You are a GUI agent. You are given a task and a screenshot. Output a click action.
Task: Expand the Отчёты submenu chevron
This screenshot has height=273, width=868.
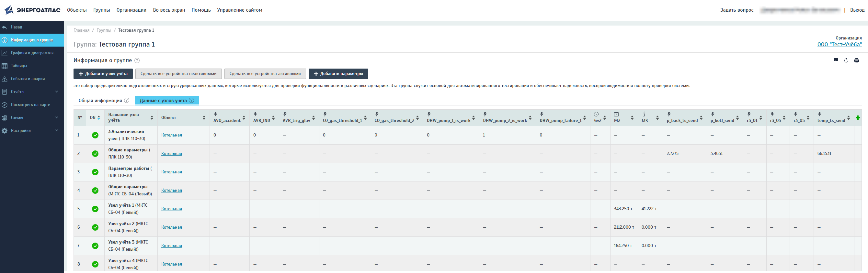(x=57, y=92)
